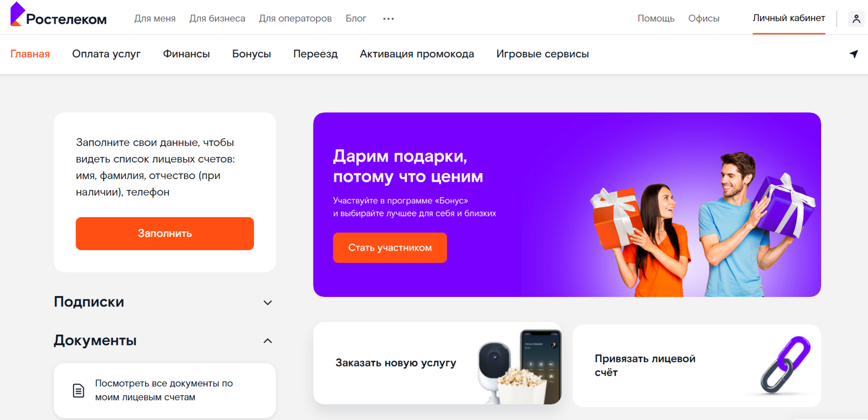This screenshot has width=868, height=420.
Task: Click the document icon in Documents card
Action: point(79,390)
